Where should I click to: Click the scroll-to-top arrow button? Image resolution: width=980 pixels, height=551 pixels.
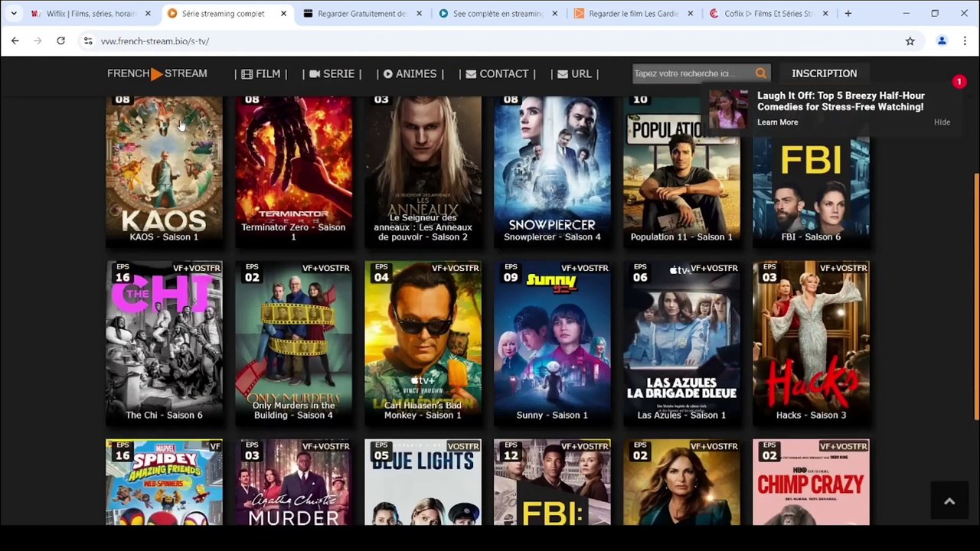(949, 501)
